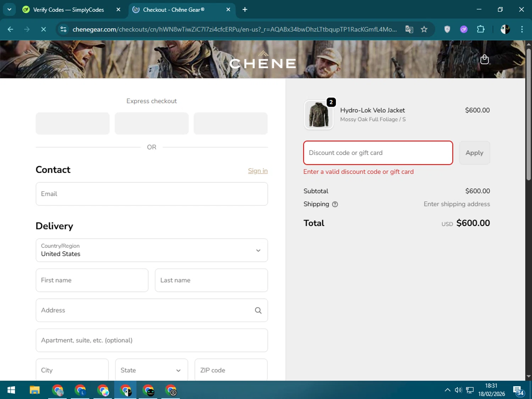Screen dimensions: 532x399
Task: Open the shopping bag cart icon
Action: [x=484, y=60]
